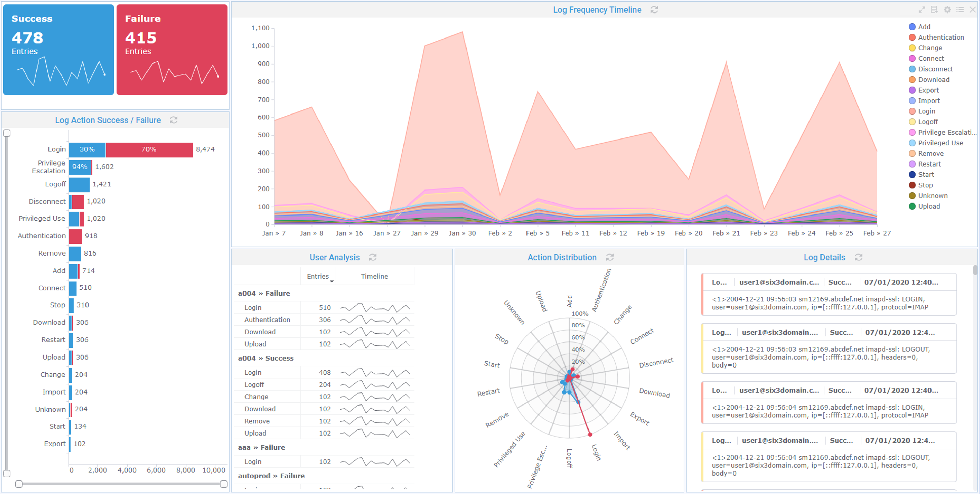Click the Timeline column header
This screenshot has width=980, height=494.
374,276
